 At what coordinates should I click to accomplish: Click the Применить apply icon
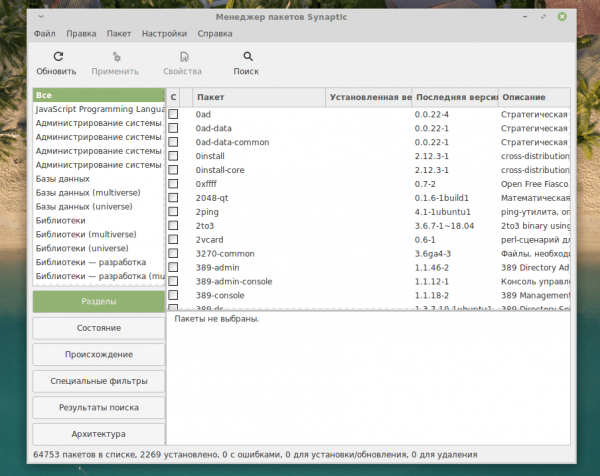[116, 57]
